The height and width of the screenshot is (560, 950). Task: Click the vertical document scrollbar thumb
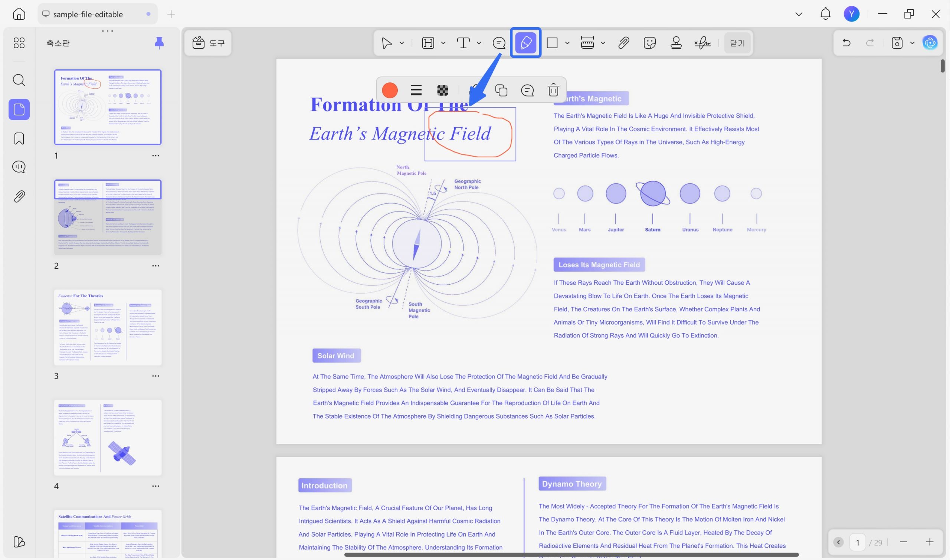tap(943, 66)
